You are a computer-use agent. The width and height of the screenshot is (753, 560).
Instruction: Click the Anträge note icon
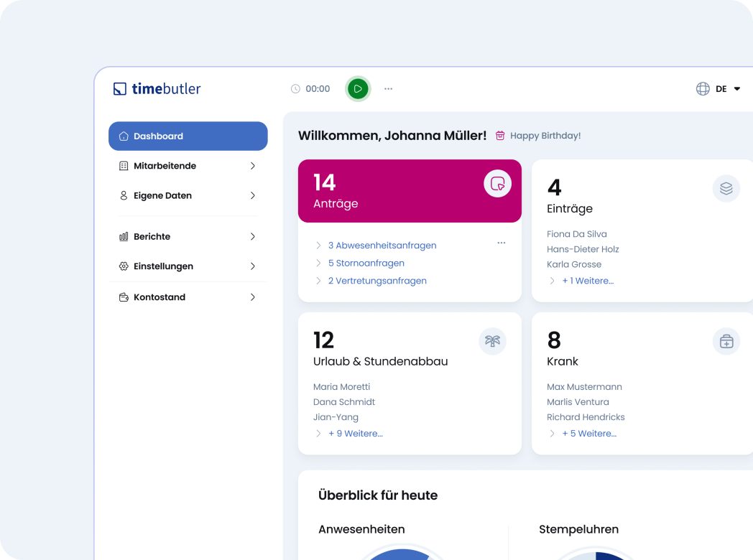tap(497, 184)
